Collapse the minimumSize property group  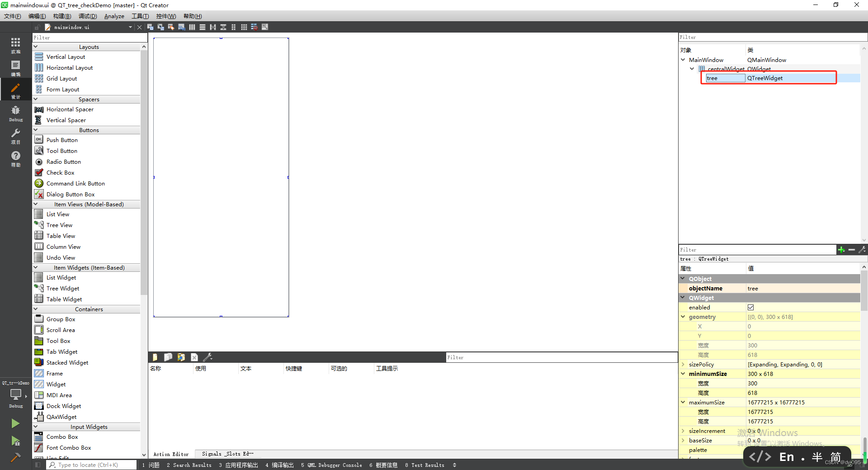point(683,374)
